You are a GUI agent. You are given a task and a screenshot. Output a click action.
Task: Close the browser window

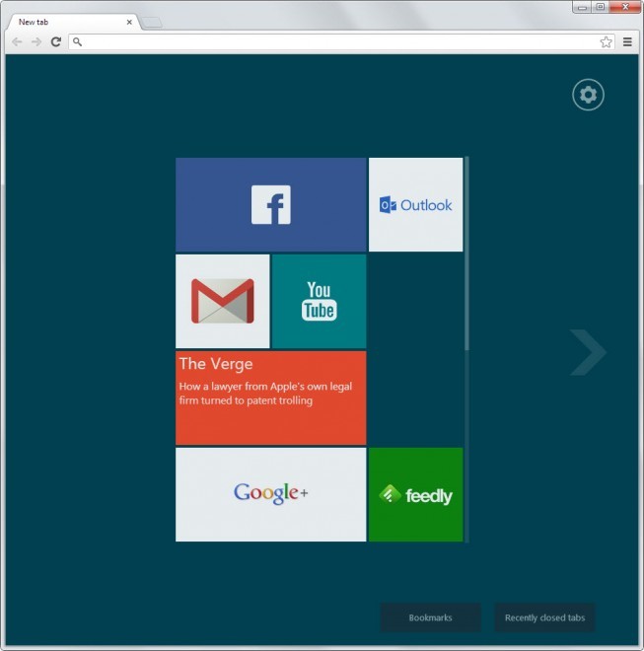pyautogui.click(x=625, y=7)
